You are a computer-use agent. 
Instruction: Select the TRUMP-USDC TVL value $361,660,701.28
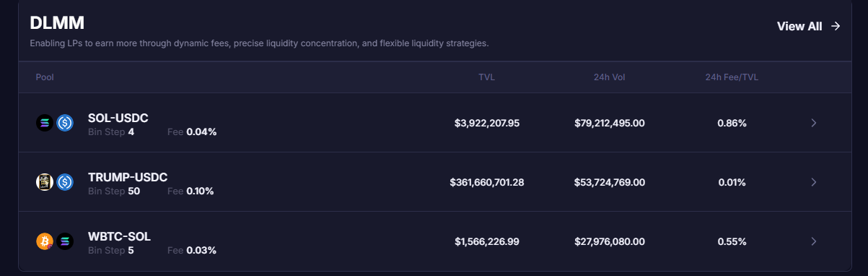(487, 182)
